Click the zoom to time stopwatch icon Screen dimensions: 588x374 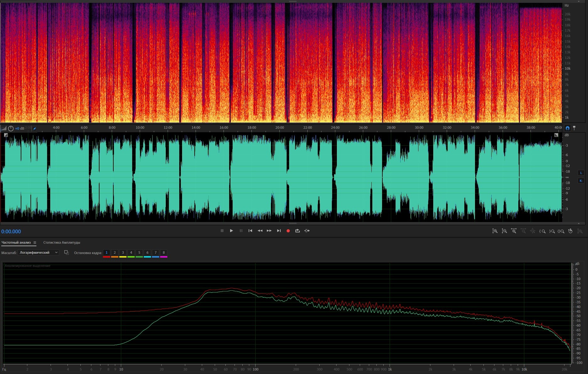(570, 231)
